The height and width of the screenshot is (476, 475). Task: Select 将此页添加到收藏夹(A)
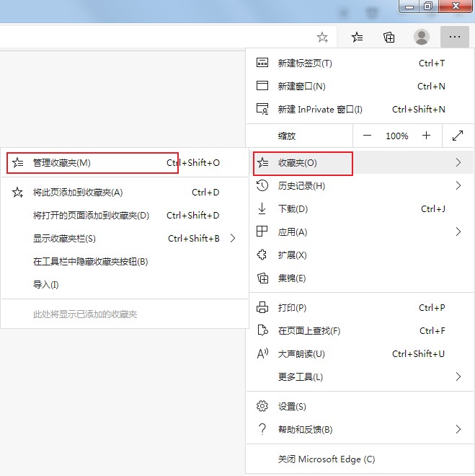125,192
